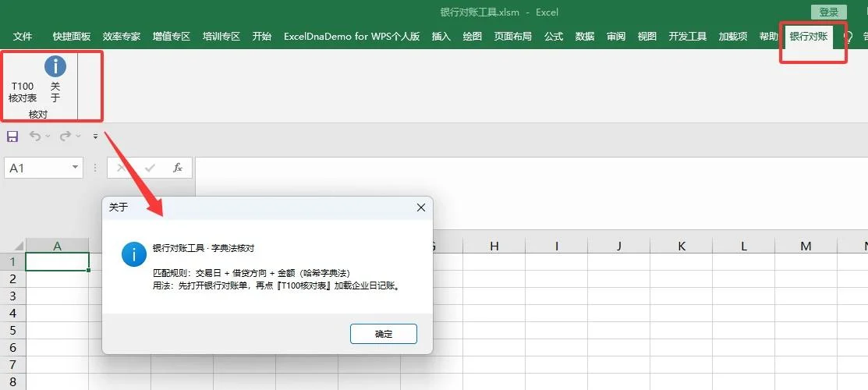The height and width of the screenshot is (390, 868).
Task: Click the 用法 instruction line in dialog
Action: (x=276, y=286)
